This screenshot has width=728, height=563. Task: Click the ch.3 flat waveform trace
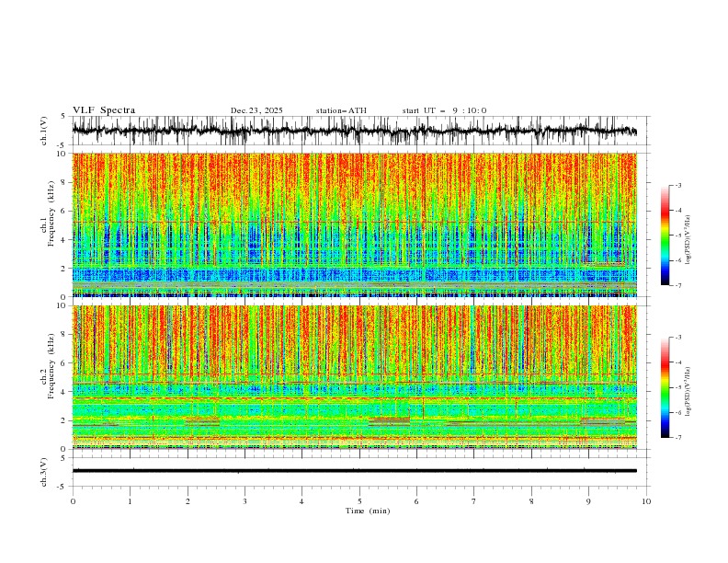pyautogui.click(x=354, y=471)
